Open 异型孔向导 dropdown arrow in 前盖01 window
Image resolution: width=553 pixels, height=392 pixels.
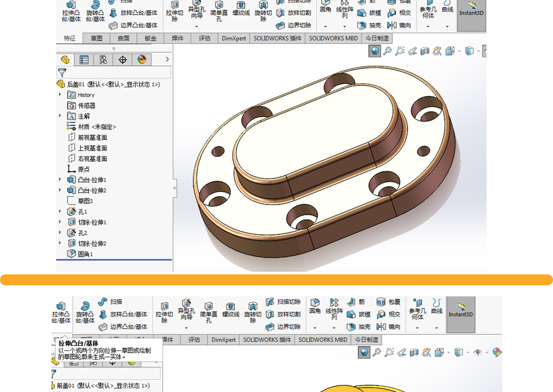[x=186, y=328]
